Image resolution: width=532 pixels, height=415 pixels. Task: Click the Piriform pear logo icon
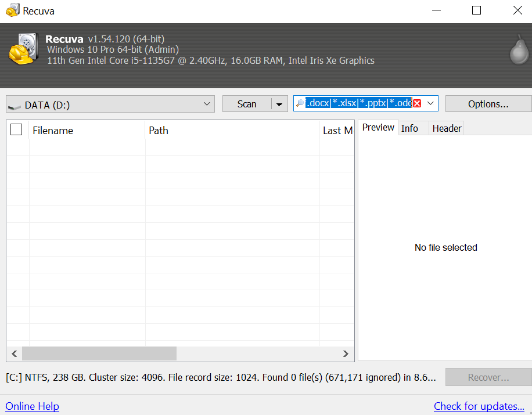519,49
